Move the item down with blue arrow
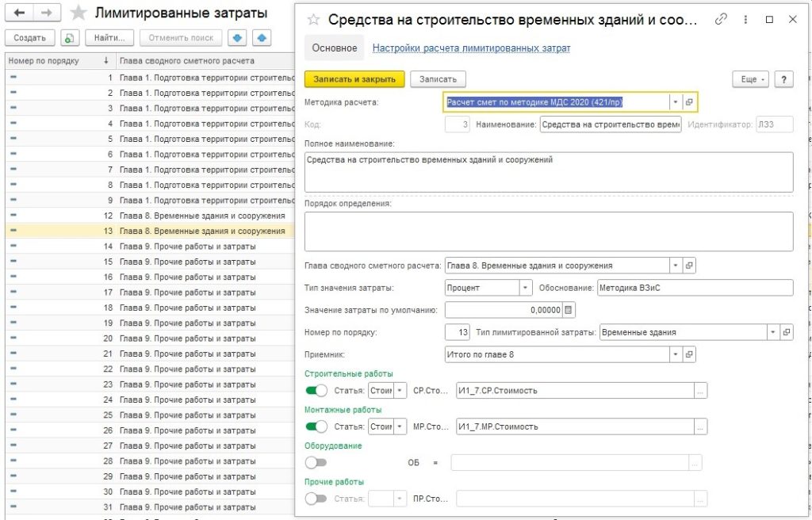 237,38
